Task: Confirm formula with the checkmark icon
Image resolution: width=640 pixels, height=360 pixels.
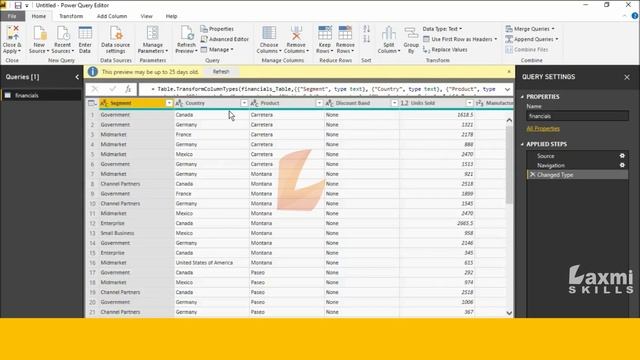Action: coord(112,89)
